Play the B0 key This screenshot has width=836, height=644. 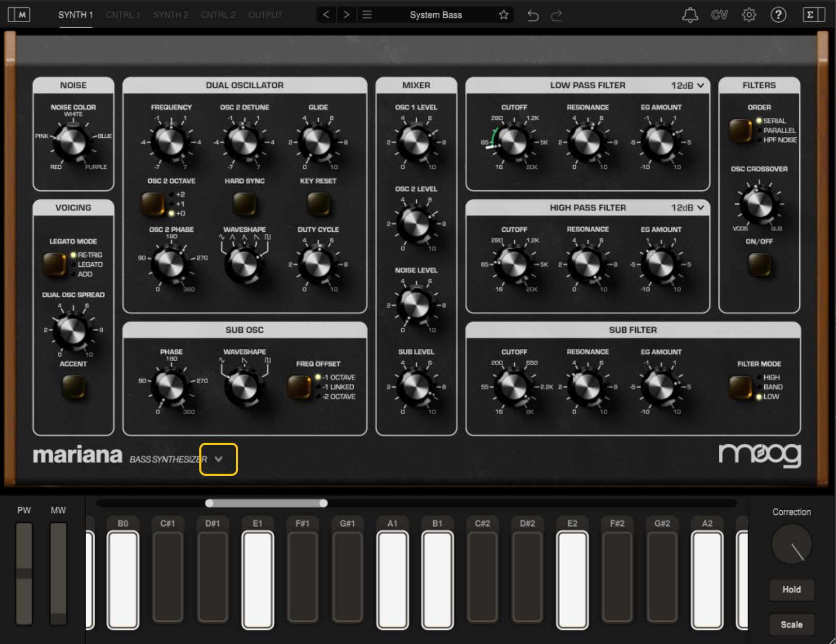[123, 581]
